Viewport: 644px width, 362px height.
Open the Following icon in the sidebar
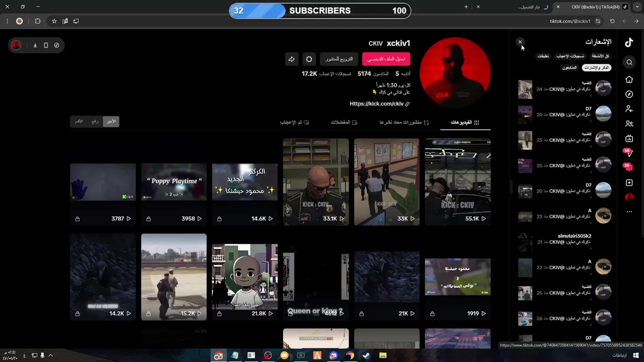(x=629, y=109)
